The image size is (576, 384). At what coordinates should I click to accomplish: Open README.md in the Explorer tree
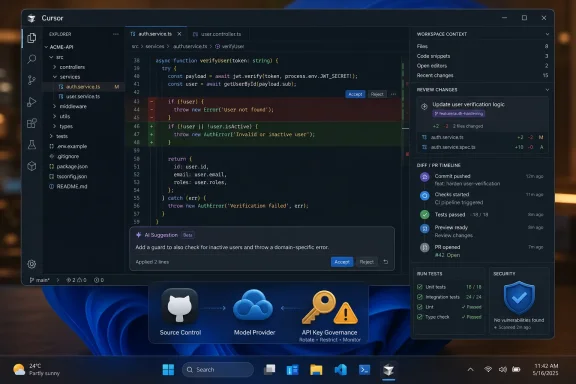(x=72, y=186)
